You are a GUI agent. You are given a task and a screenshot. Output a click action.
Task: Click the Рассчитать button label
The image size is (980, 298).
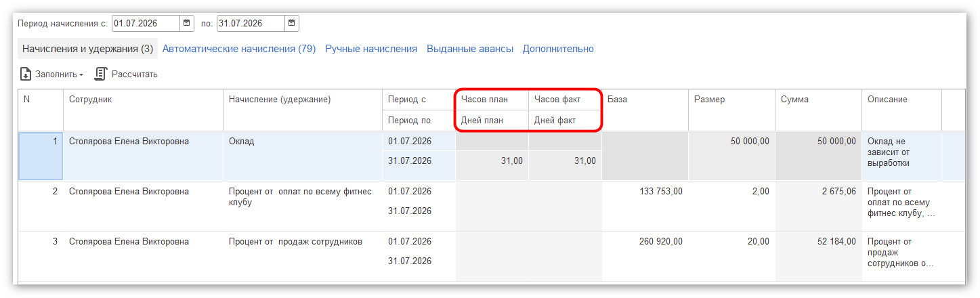[x=135, y=74]
